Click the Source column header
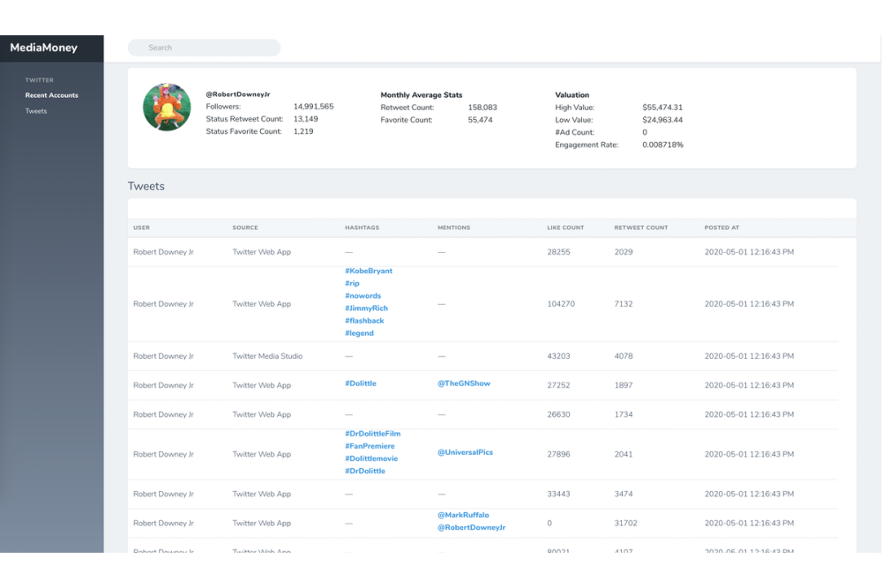This screenshot has height=588, width=882. click(245, 227)
